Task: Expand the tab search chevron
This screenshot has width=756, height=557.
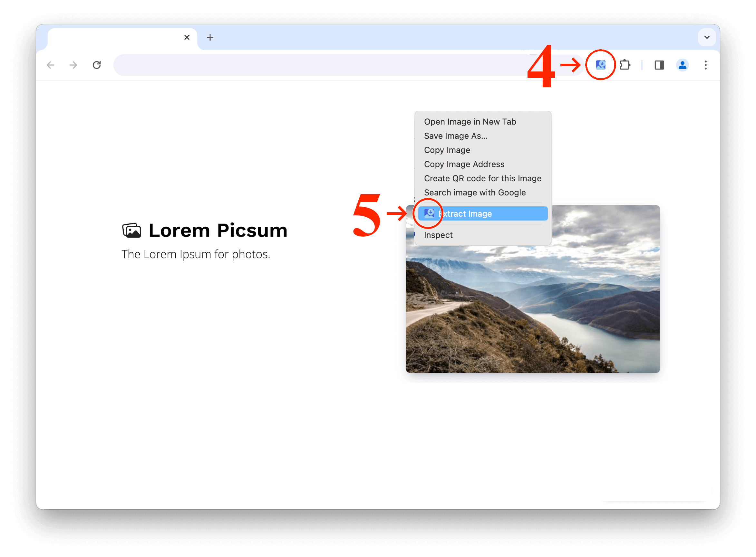Action: pos(707,37)
